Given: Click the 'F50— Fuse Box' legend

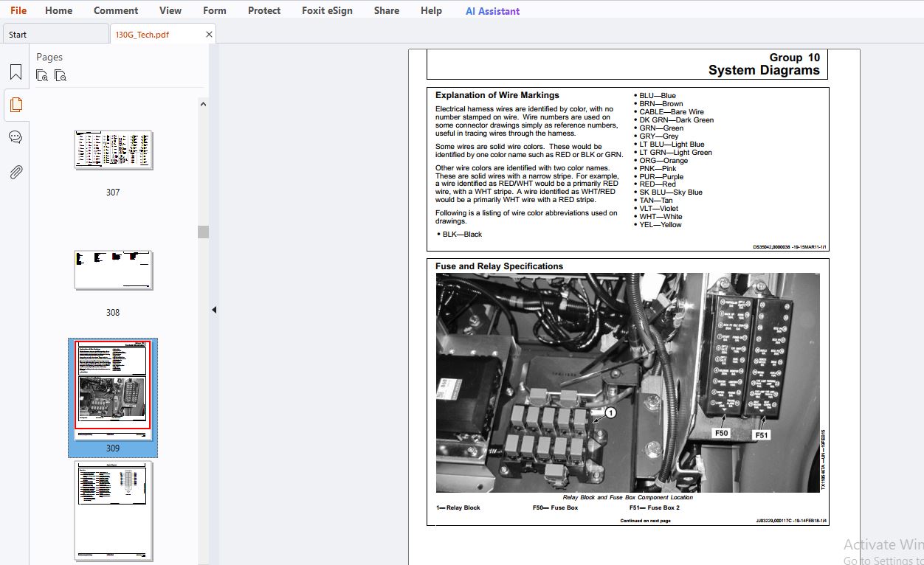Looking at the screenshot, I should (555, 507).
